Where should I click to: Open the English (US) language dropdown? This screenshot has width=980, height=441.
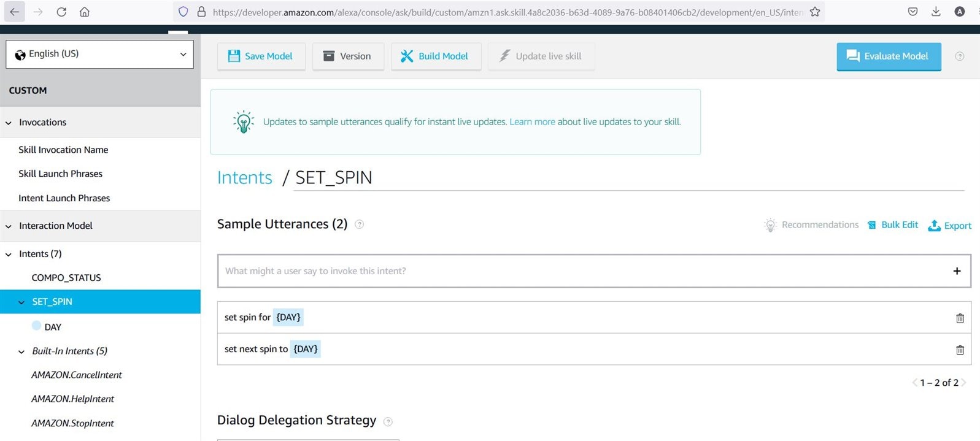pos(99,54)
